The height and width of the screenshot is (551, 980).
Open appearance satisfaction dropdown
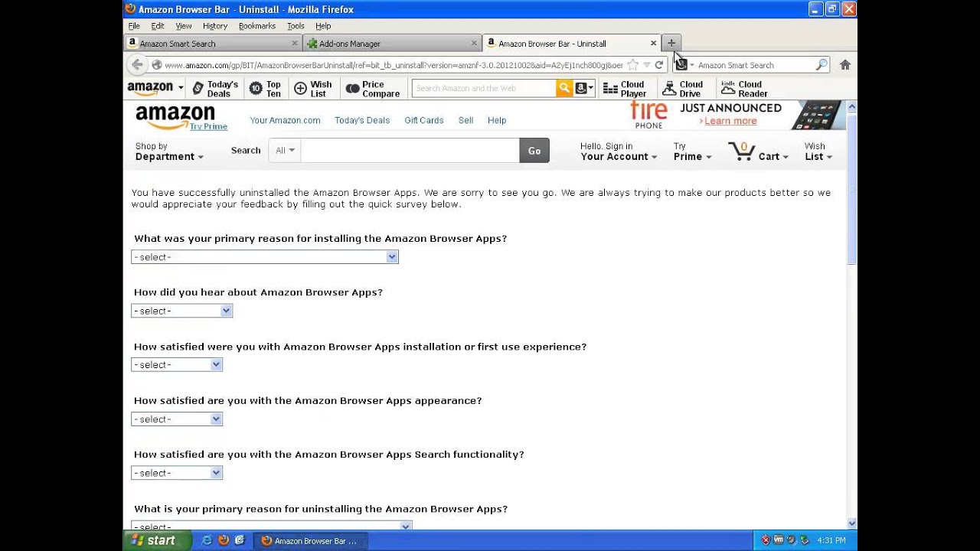click(x=177, y=419)
